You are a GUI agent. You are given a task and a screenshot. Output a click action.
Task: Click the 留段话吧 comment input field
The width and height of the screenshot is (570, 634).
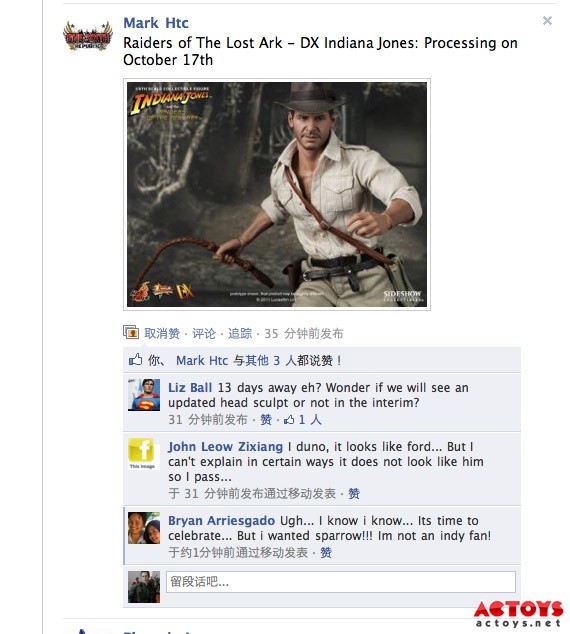[341, 582]
